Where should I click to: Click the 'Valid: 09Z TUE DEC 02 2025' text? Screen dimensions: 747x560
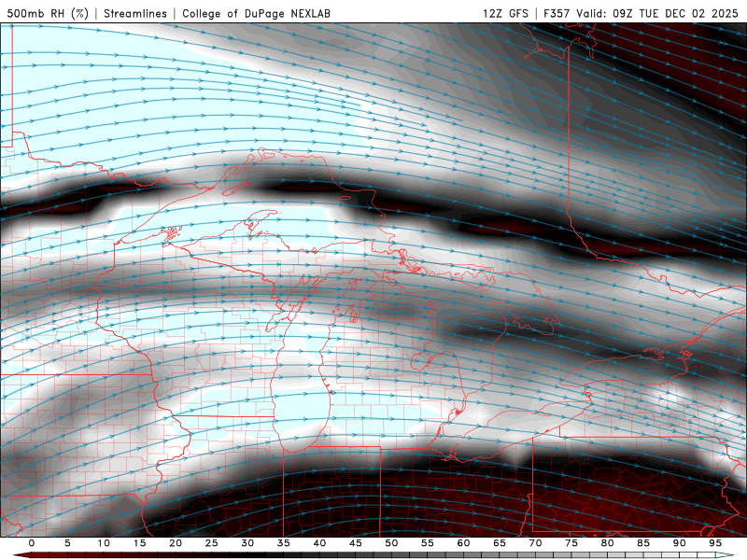coord(657,13)
